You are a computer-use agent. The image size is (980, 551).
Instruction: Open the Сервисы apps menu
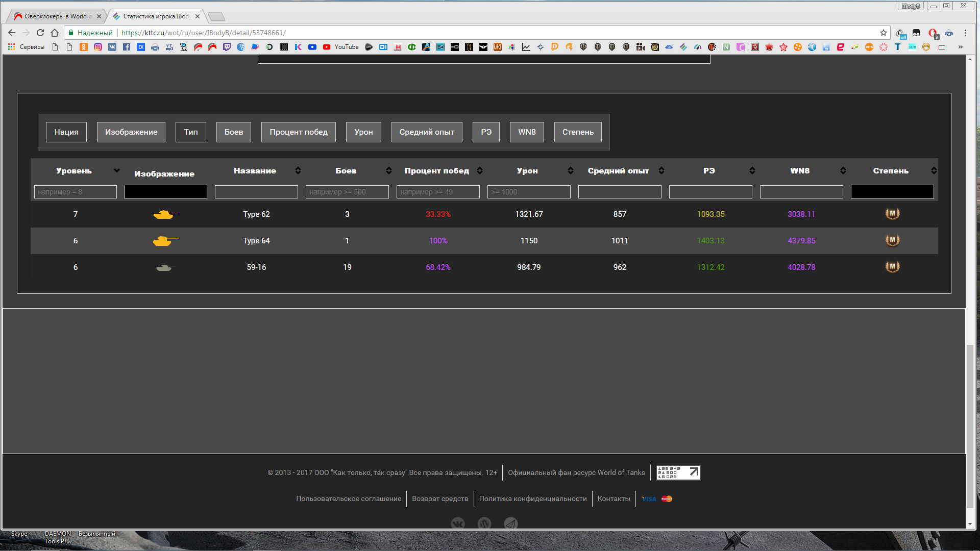coord(26,47)
